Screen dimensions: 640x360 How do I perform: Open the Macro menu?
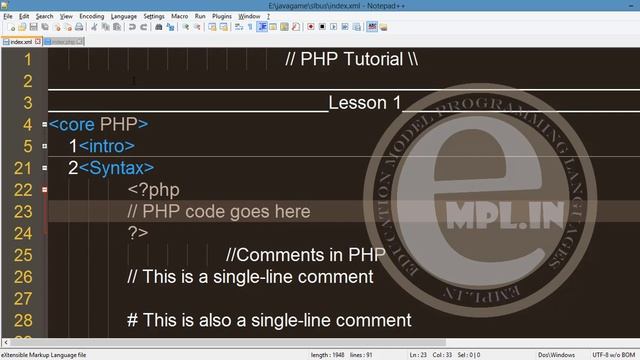point(180,16)
